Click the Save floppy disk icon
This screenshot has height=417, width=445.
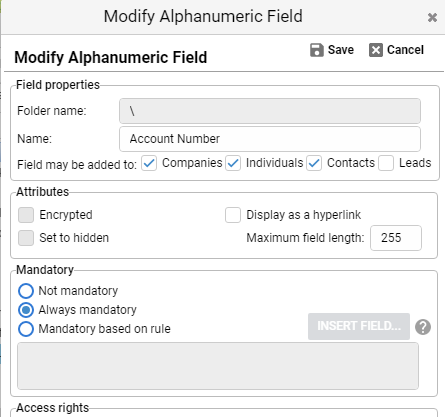point(317,50)
